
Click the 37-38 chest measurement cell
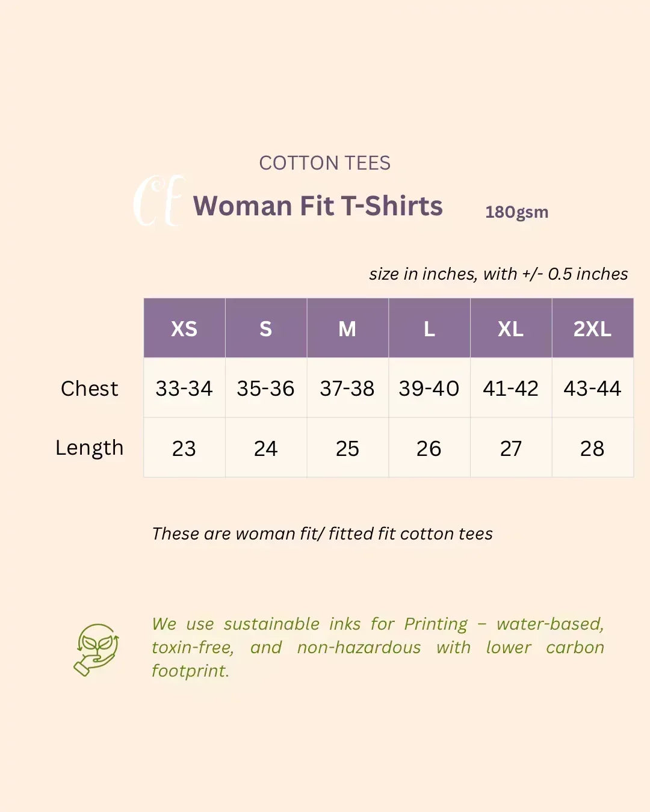pyautogui.click(x=347, y=389)
